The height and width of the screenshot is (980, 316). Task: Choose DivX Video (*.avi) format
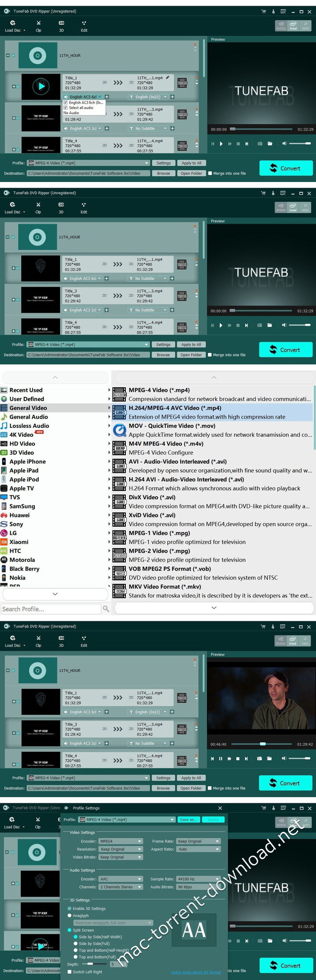pos(212,501)
